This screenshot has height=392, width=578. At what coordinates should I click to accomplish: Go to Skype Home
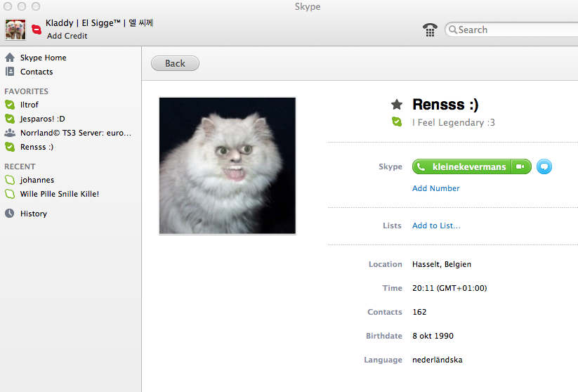tap(43, 58)
